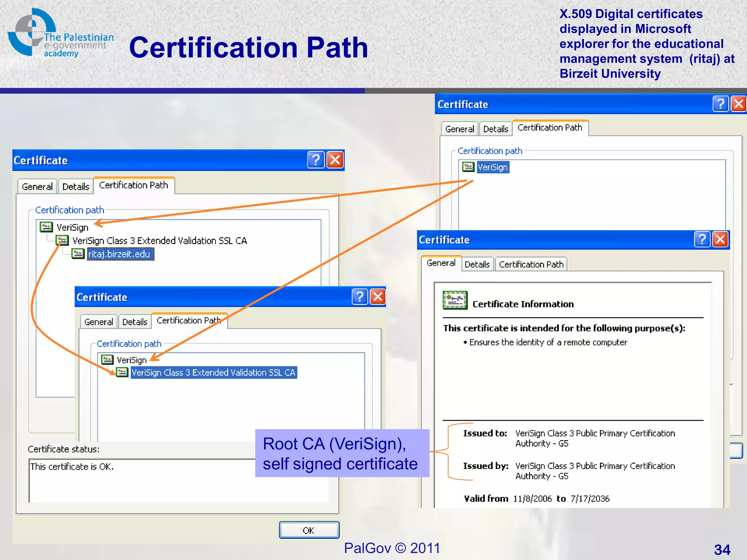Screen dimensions: 747x560
Task: Click 'Certificate Information' heading
Action: coord(523,304)
